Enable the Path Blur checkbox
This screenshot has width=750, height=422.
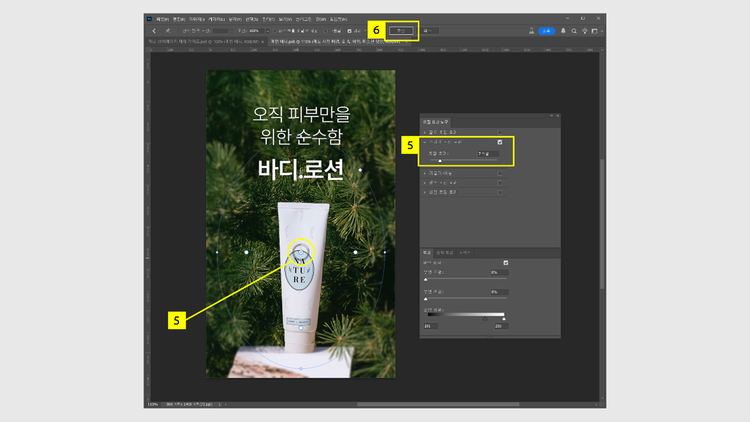click(500, 183)
